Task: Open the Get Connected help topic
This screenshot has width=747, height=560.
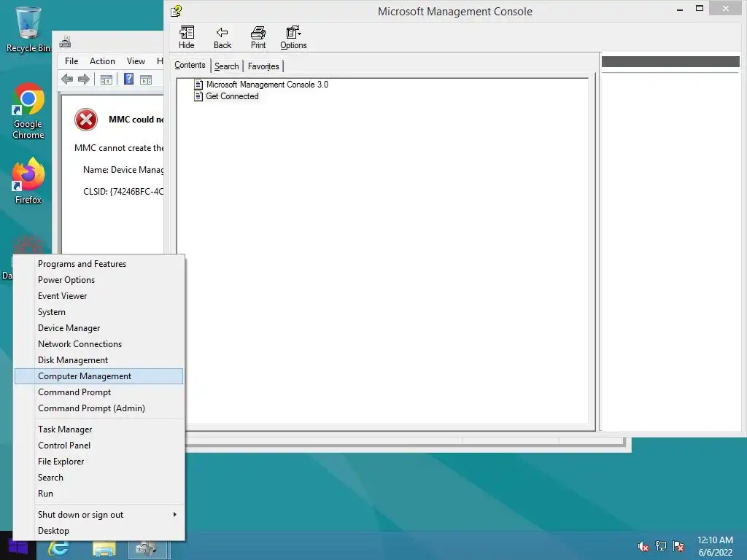Action: click(232, 96)
